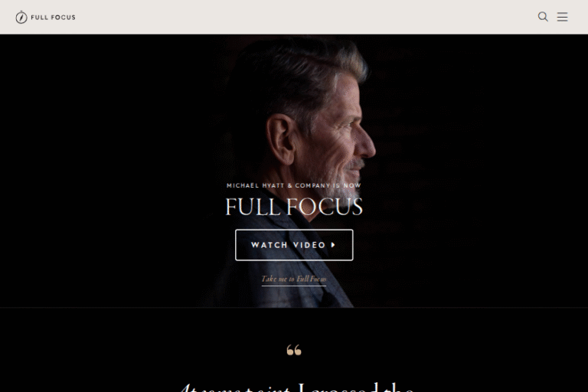Click the word VIDEO in the hero button
The image size is (588, 392).
coord(309,245)
